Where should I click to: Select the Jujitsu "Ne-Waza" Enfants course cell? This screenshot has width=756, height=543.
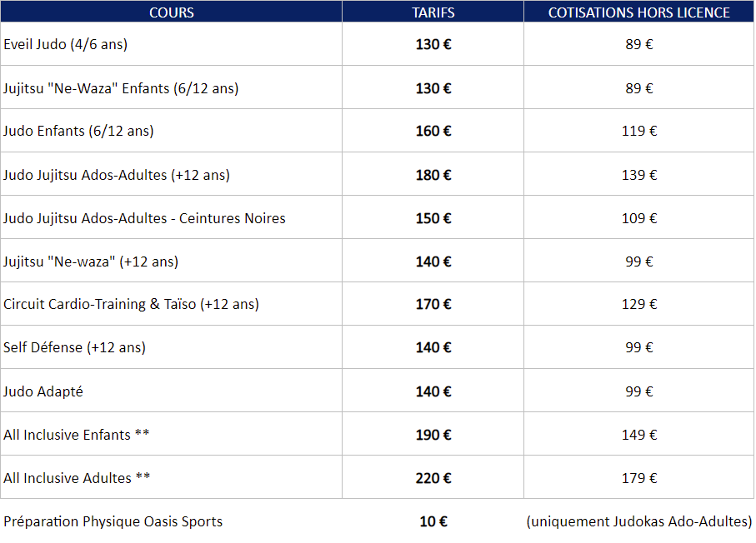coord(121,87)
